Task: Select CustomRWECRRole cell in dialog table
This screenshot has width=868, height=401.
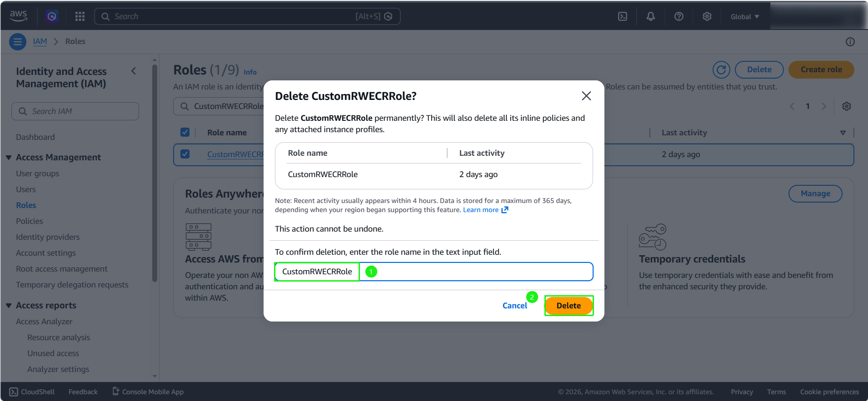Action: point(323,174)
